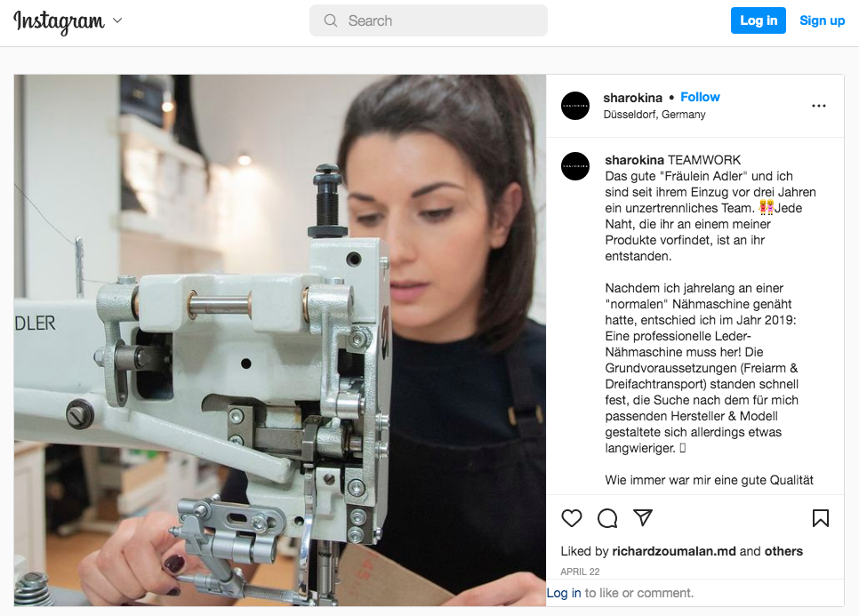Follow the sharokina account
The height and width of the screenshot is (616, 859).
pyautogui.click(x=700, y=97)
